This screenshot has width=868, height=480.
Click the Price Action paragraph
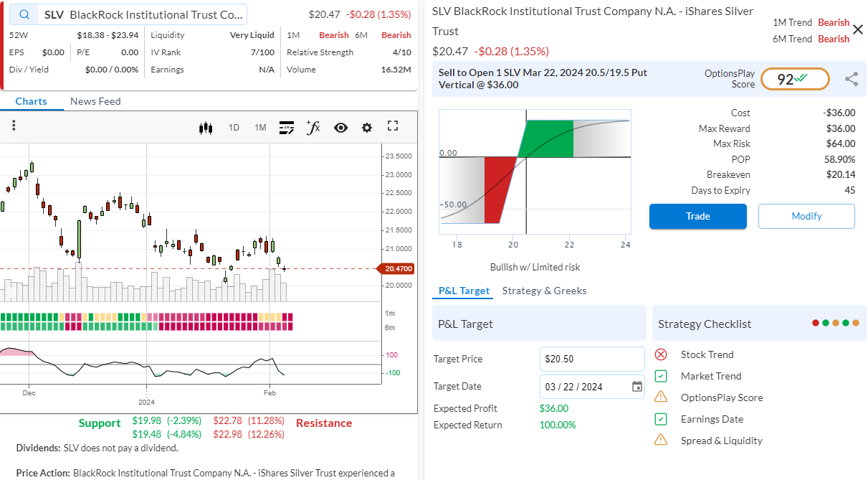tap(206, 473)
